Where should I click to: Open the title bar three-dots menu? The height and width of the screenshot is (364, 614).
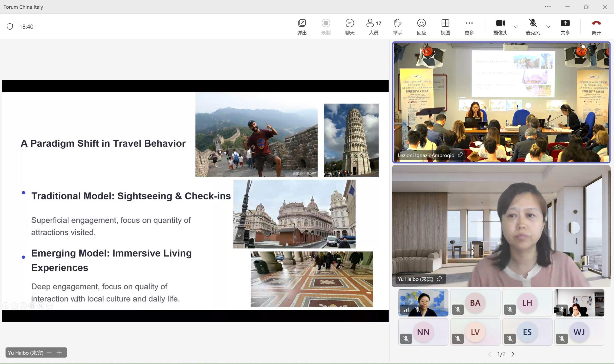(x=548, y=7)
